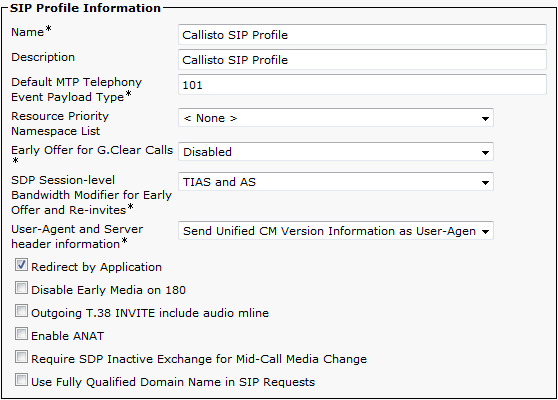Click the SDP Session-level Bandwidth Modifier label
558x400 pixels.
pyautogui.click(x=91, y=195)
